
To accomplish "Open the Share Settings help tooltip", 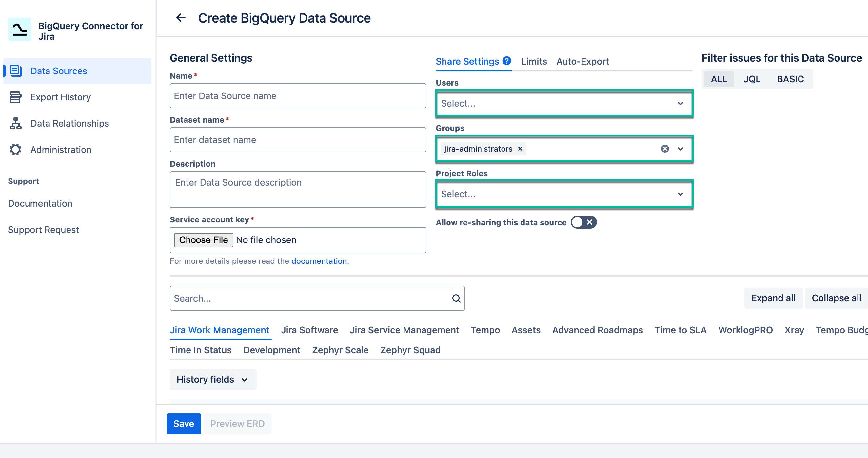I will click(506, 61).
